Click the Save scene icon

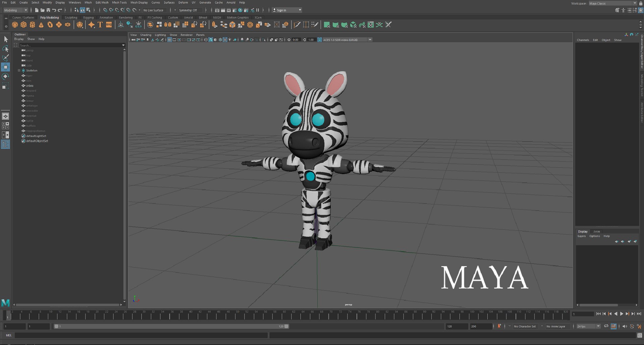tap(48, 10)
